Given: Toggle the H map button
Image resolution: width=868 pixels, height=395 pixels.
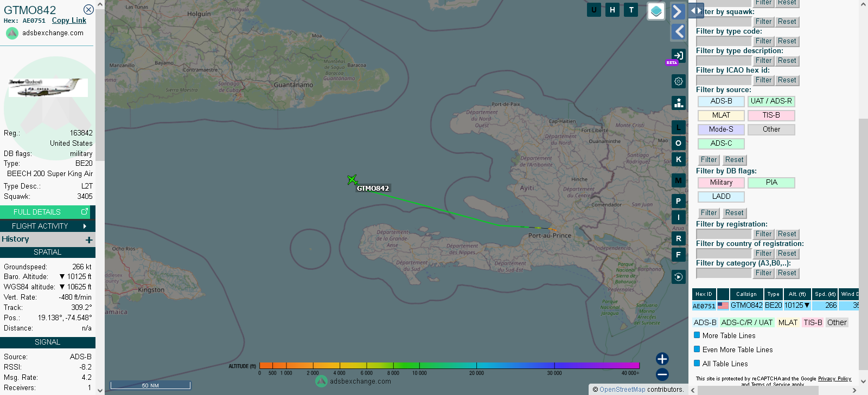Looking at the screenshot, I should [612, 10].
